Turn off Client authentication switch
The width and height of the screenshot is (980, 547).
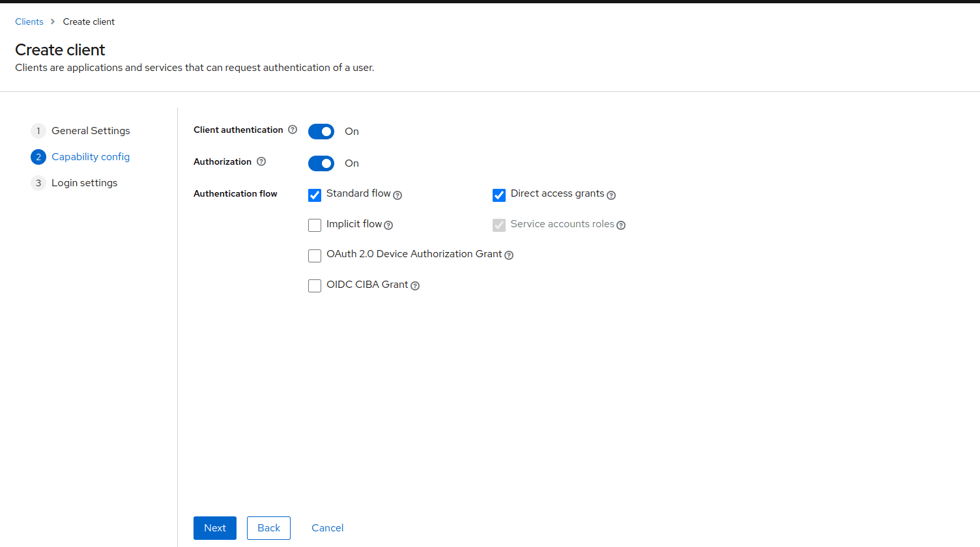click(321, 132)
